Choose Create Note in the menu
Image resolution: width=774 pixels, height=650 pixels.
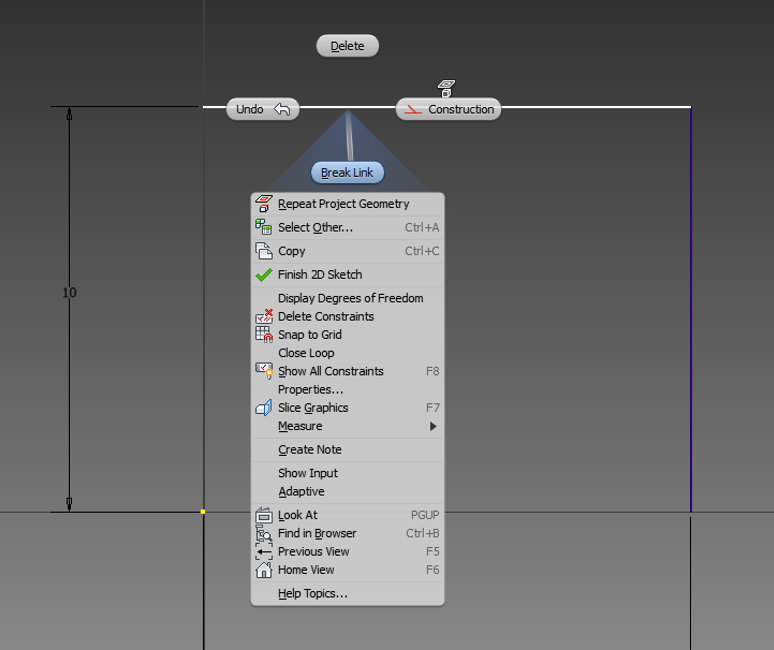(x=310, y=450)
